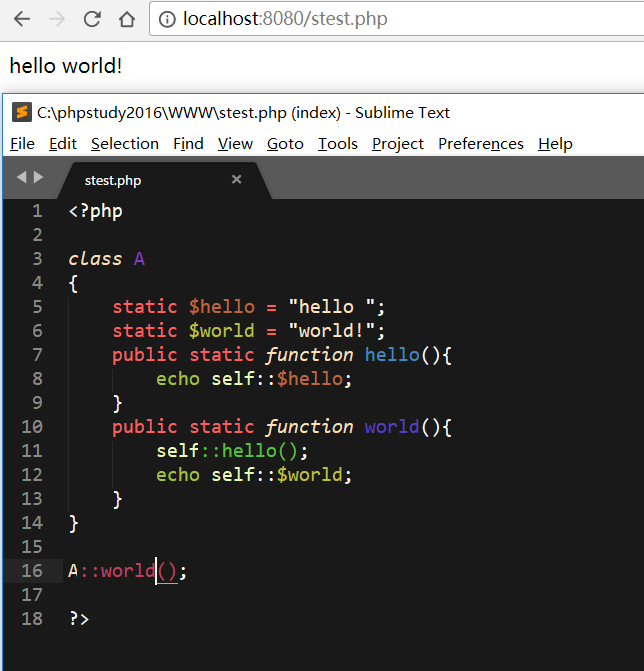
Task: Click the address bar URL localhost:8080/stest.php
Action: coord(285,19)
